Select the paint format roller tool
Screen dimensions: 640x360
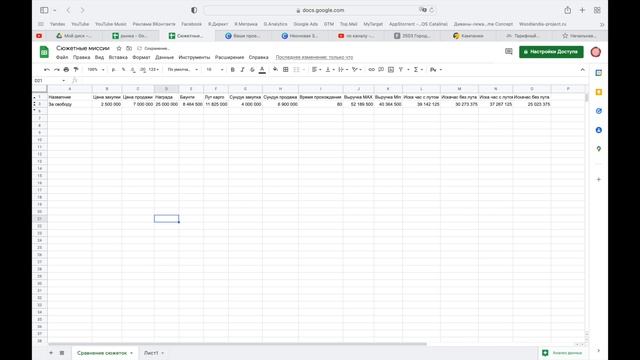pyautogui.click(x=76, y=70)
